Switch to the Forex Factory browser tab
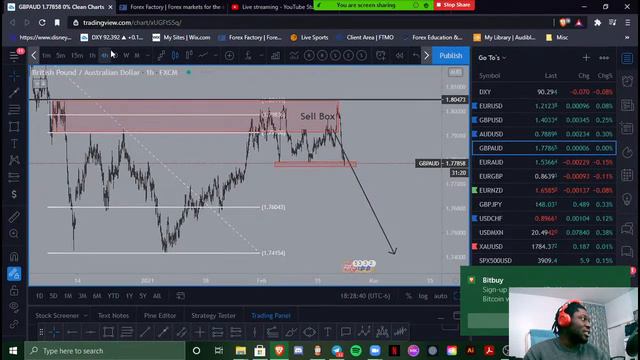The width and height of the screenshot is (640, 360). pos(171,7)
